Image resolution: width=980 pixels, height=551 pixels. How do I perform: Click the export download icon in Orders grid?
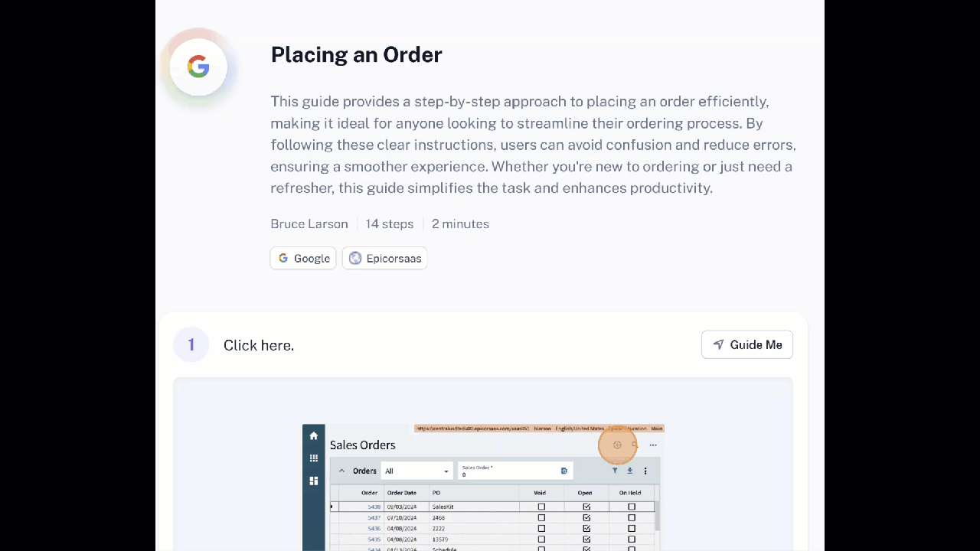tap(630, 471)
